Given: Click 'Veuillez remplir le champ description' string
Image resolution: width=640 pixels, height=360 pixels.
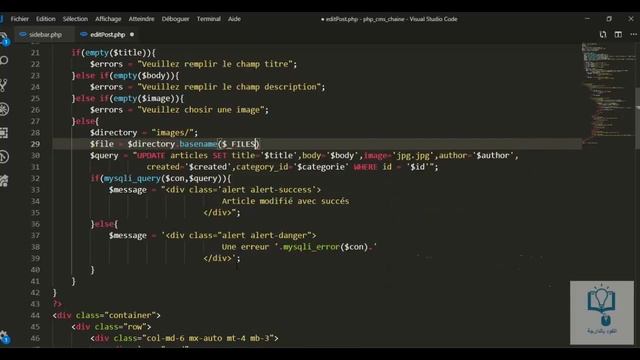Looking at the screenshot, I should click(x=229, y=87).
